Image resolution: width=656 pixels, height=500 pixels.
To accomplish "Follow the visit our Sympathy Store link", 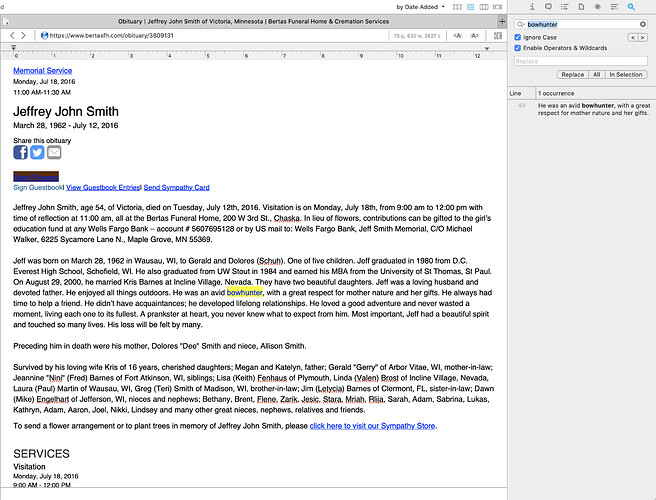I will pyautogui.click(x=372, y=426).
